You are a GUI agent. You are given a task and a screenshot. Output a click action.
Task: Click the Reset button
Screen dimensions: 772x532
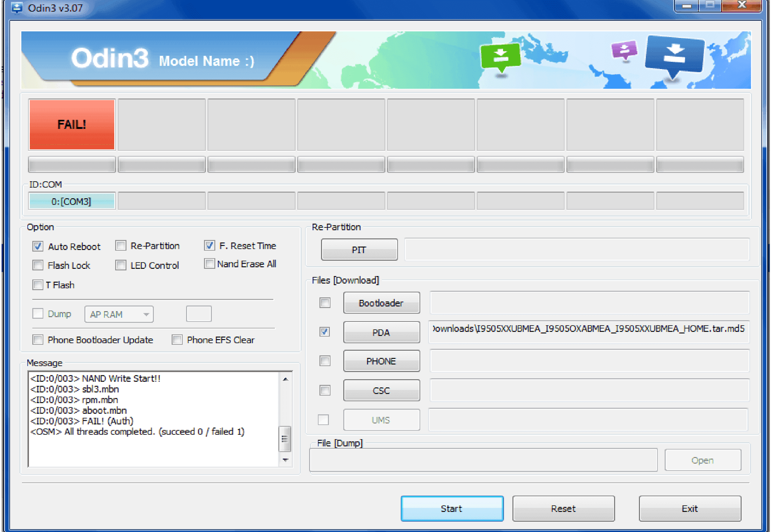[563, 508]
